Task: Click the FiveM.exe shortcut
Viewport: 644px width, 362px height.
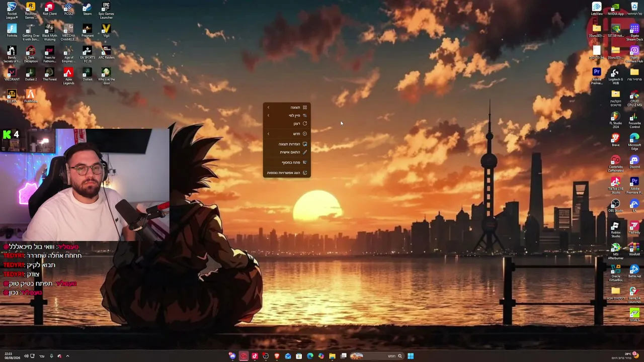Action: click(x=31, y=96)
